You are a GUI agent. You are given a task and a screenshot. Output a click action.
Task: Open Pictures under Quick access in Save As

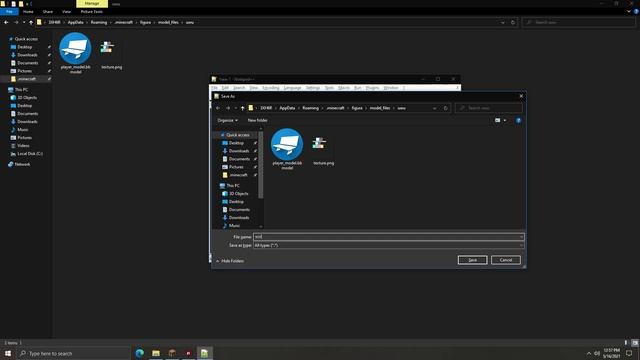tap(236, 167)
